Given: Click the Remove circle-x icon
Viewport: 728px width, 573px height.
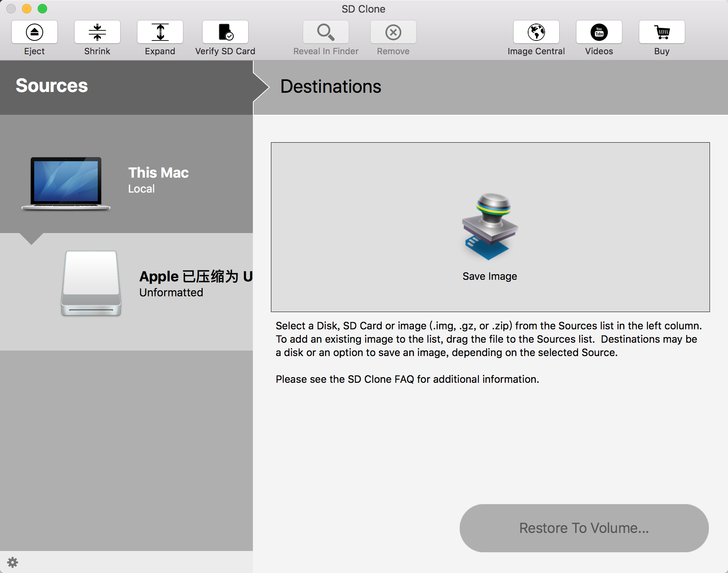Looking at the screenshot, I should [393, 32].
